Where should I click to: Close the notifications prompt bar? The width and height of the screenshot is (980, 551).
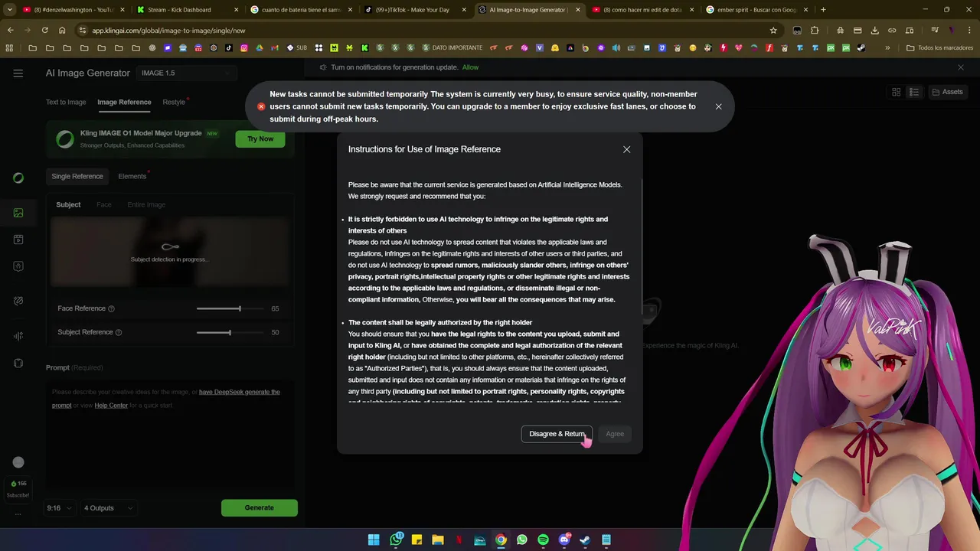click(961, 67)
